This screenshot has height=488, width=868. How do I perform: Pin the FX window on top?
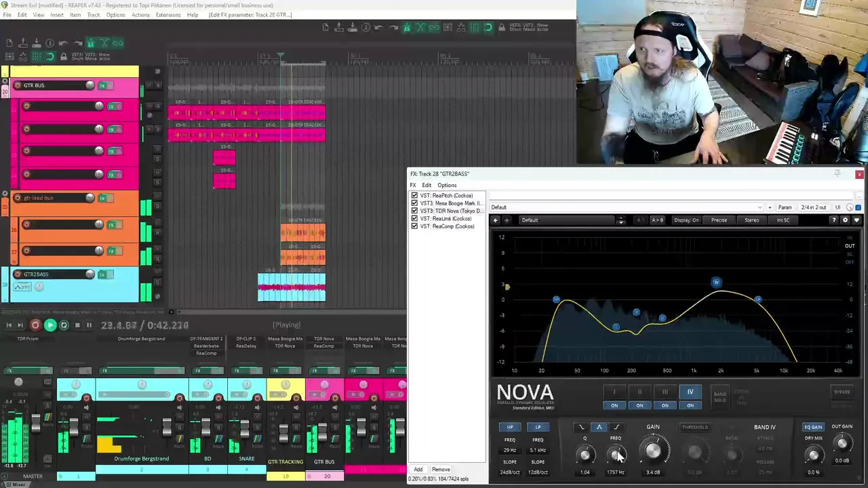(x=837, y=174)
